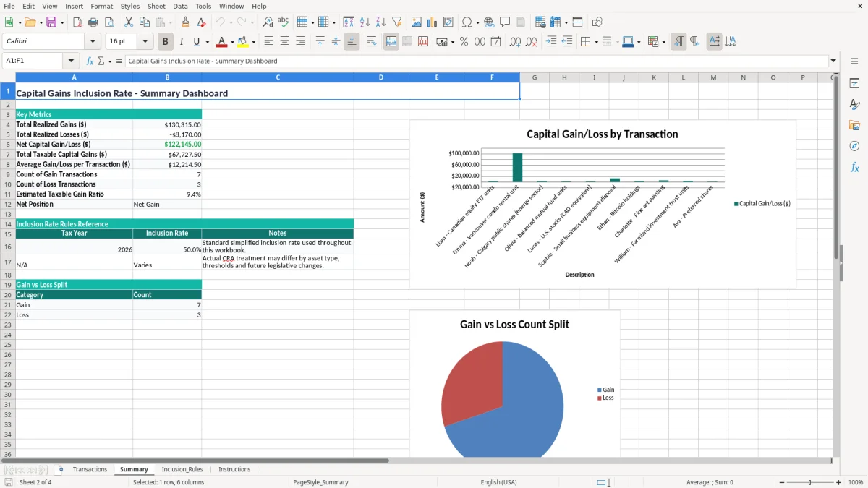Click the Copy icon
This screenshot has height=488, width=868.
click(x=145, y=22)
